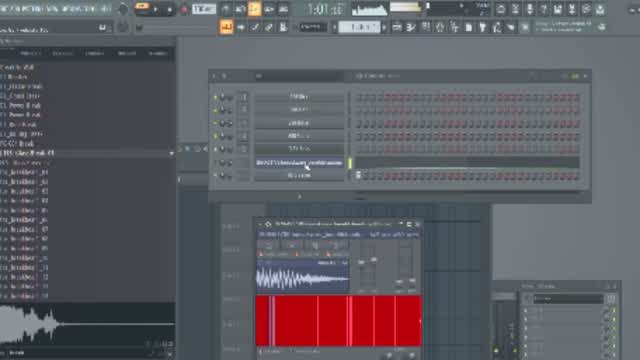Click the fourth tab icon in the sampler window

click(x=336, y=245)
